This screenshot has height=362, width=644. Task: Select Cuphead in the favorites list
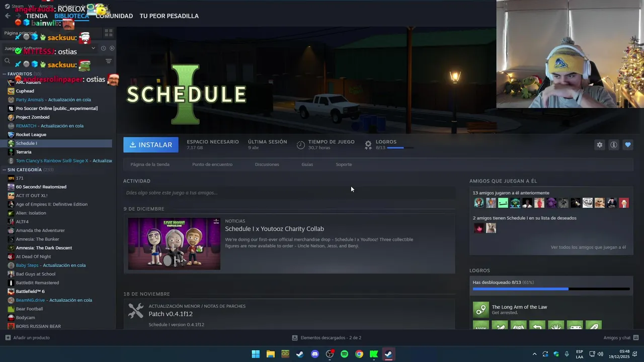click(25, 91)
